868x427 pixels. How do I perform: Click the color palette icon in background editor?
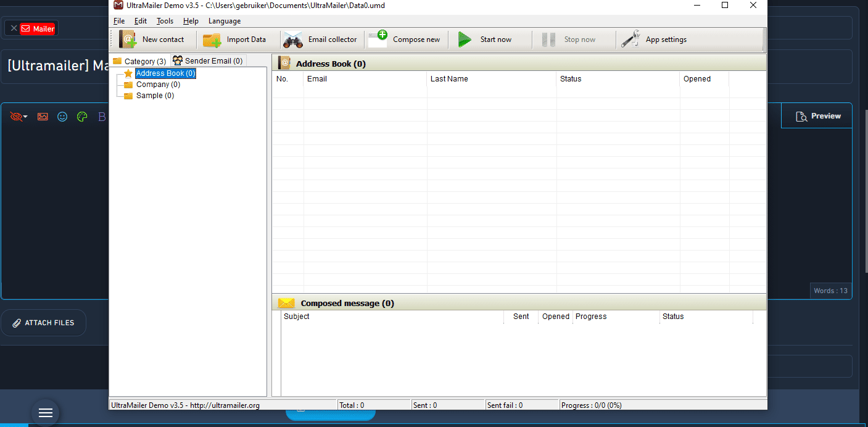(x=82, y=117)
